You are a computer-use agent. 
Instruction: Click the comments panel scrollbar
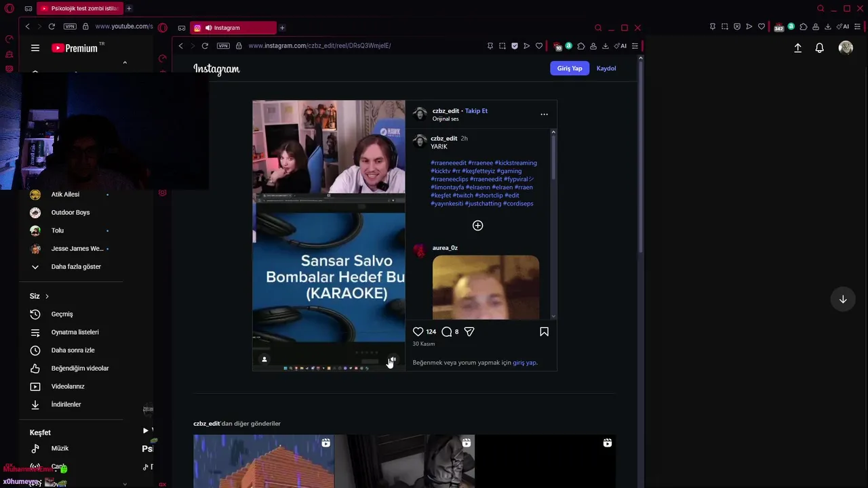point(553,156)
